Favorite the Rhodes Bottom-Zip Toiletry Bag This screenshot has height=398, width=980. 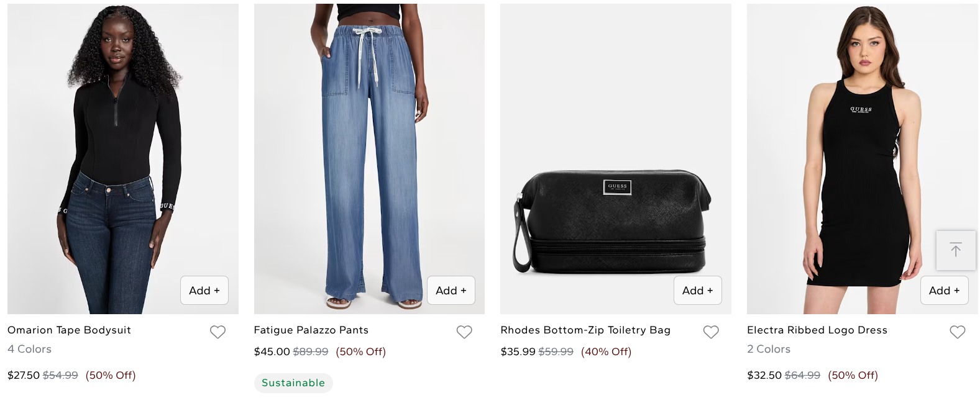pos(711,332)
